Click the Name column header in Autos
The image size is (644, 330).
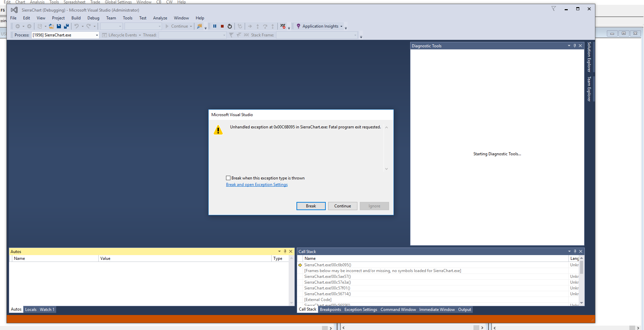coord(55,258)
